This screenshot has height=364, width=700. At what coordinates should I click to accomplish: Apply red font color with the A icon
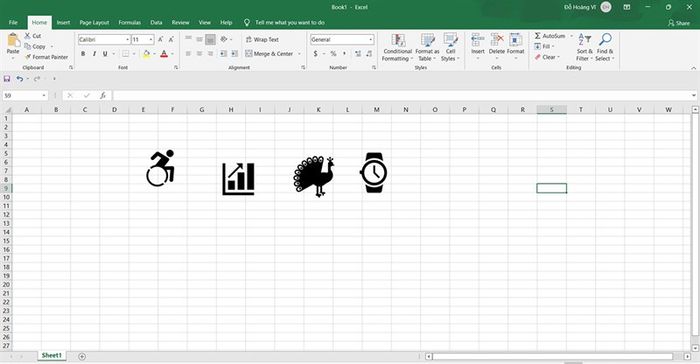[x=164, y=54]
